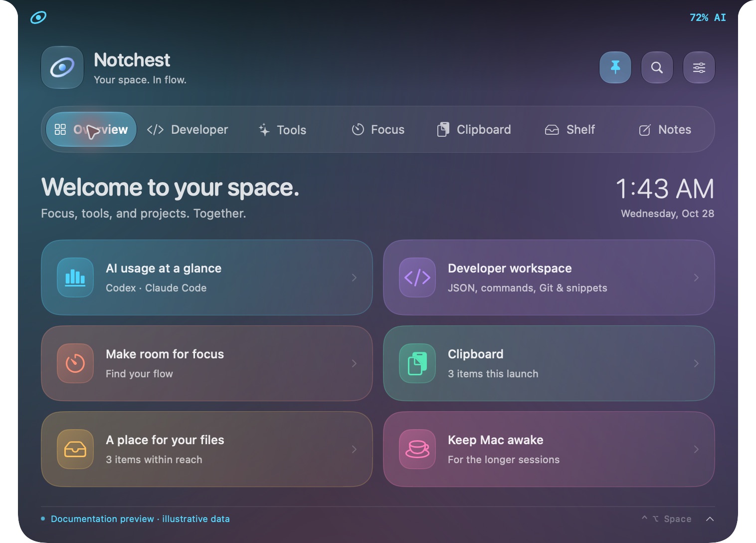Viewport: 756px width, 543px height.
Task: Open the Focus tab
Action: [378, 129]
